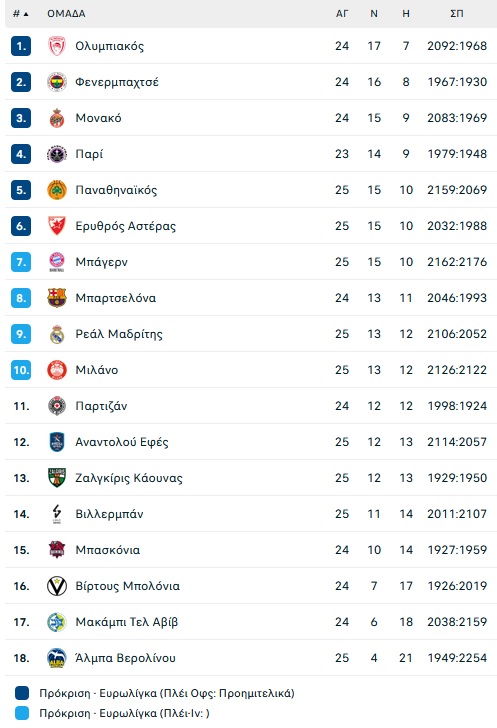Click the dark blue playoffs legend swatch
The width and height of the screenshot is (497, 728).
tap(22, 693)
